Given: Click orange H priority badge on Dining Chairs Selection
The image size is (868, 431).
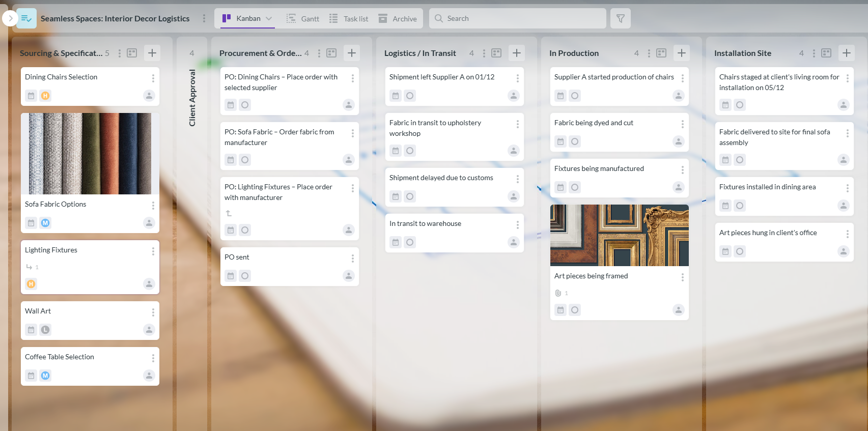Looking at the screenshot, I should click(x=45, y=96).
